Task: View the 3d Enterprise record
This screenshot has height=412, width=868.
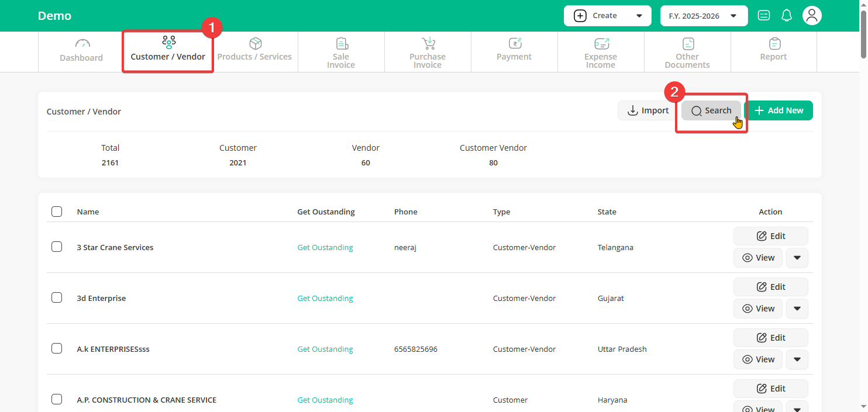Action: tap(758, 309)
